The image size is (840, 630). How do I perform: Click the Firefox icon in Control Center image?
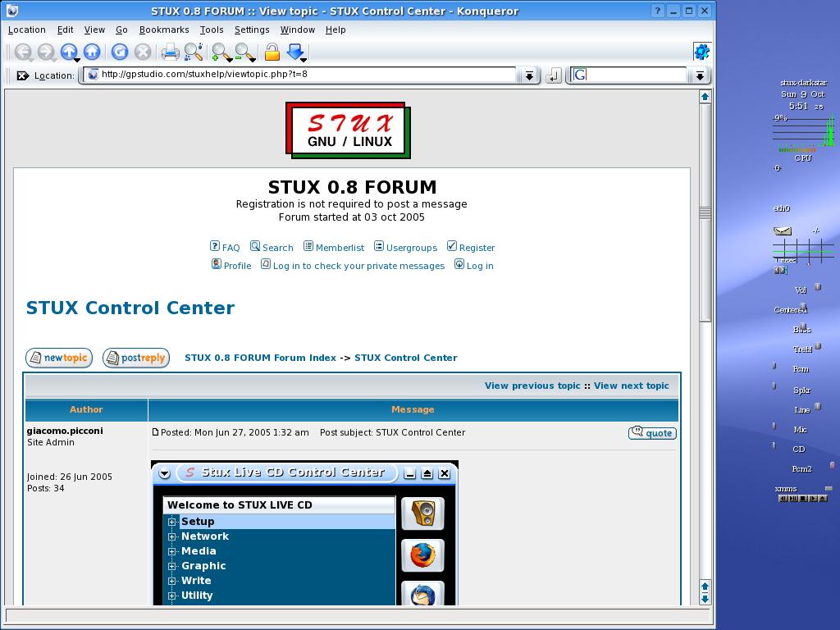(x=422, y=555)
